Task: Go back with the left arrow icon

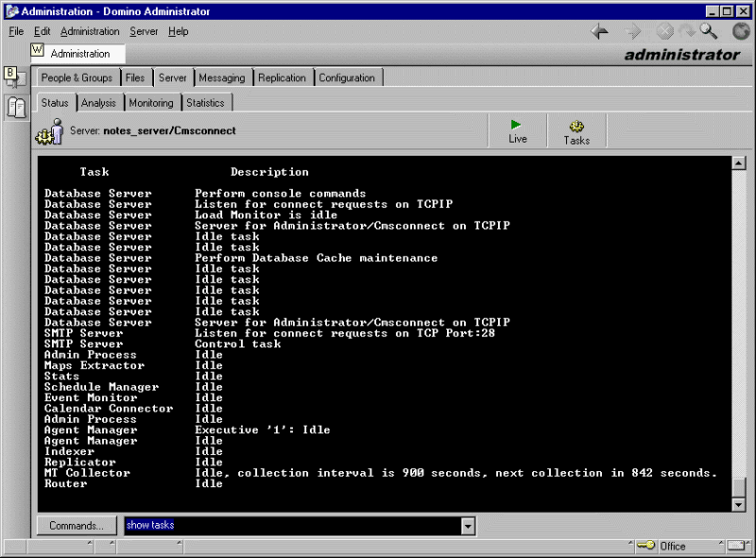Action: 599,32
